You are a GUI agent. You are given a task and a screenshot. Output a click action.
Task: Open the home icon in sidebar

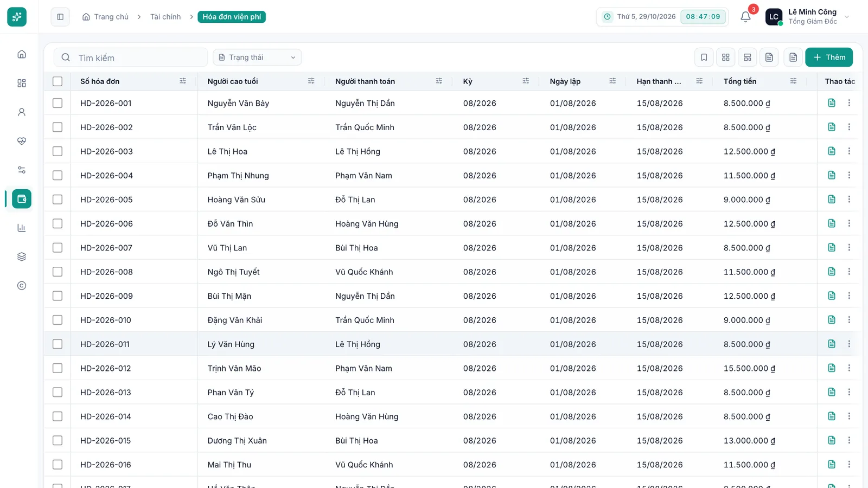pyautogui.click(x=22, y=54)
